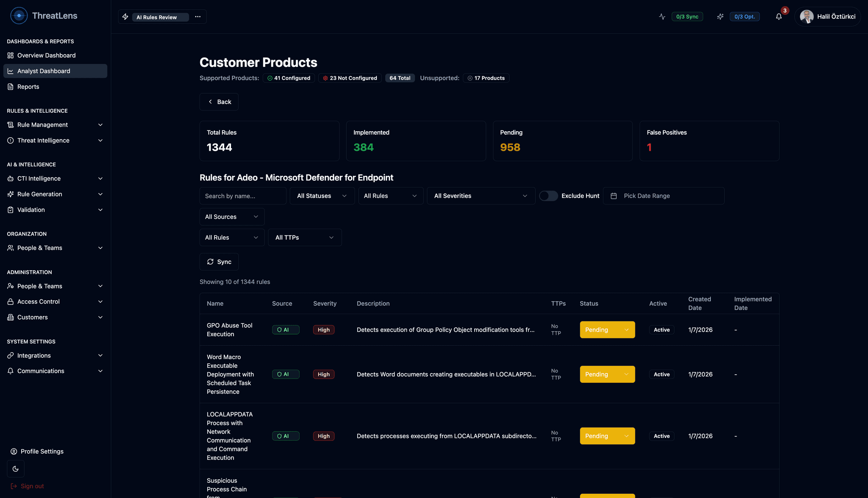Image resolution: width=868 pixels, height=498 pixels.
Task: Click the Severity column header
Action: point(325,304)
